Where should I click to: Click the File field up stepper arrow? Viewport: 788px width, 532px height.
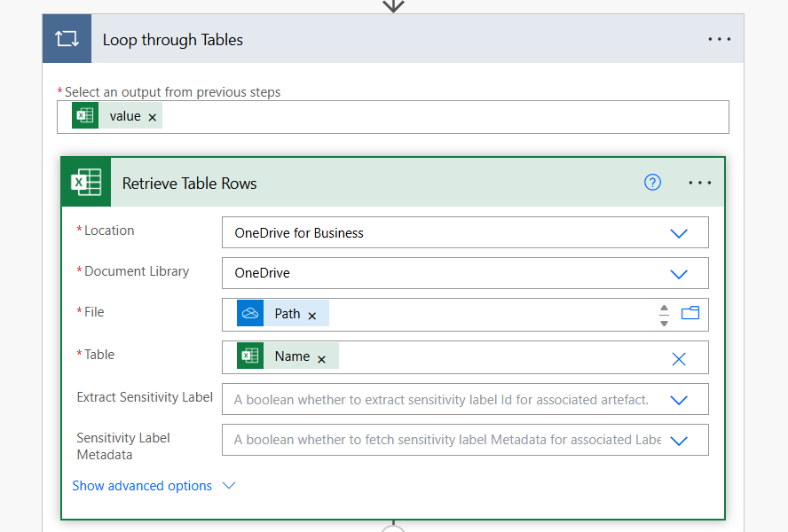coord(664,309)
